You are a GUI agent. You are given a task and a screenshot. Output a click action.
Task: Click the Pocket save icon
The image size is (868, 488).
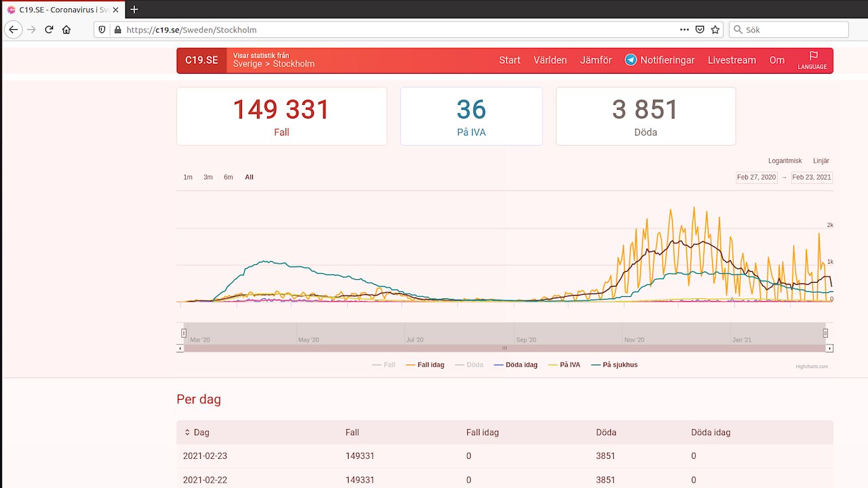pos(701,30)
